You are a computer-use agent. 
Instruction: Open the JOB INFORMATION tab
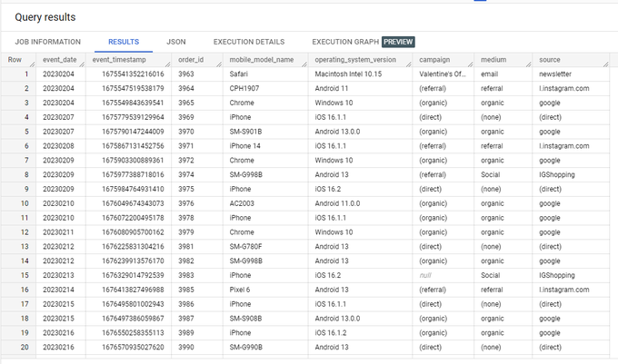[x=47, y=42]
